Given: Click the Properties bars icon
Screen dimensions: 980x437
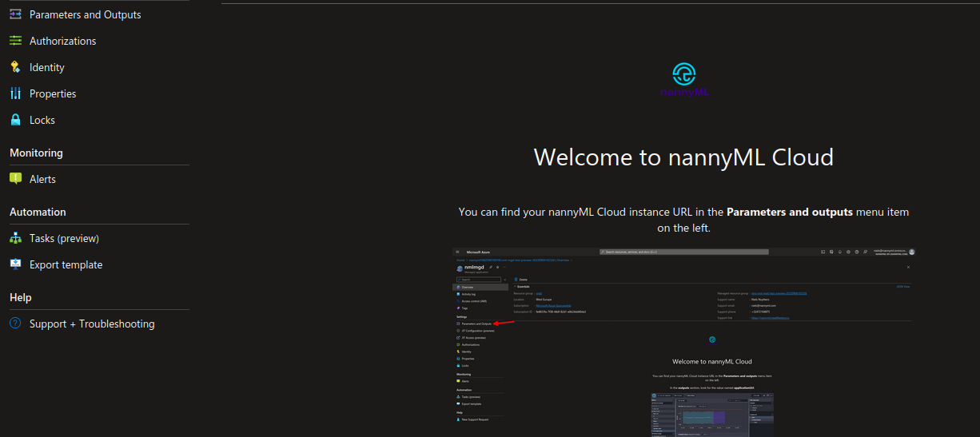Looking at the screenshot, I should point(15,93).
